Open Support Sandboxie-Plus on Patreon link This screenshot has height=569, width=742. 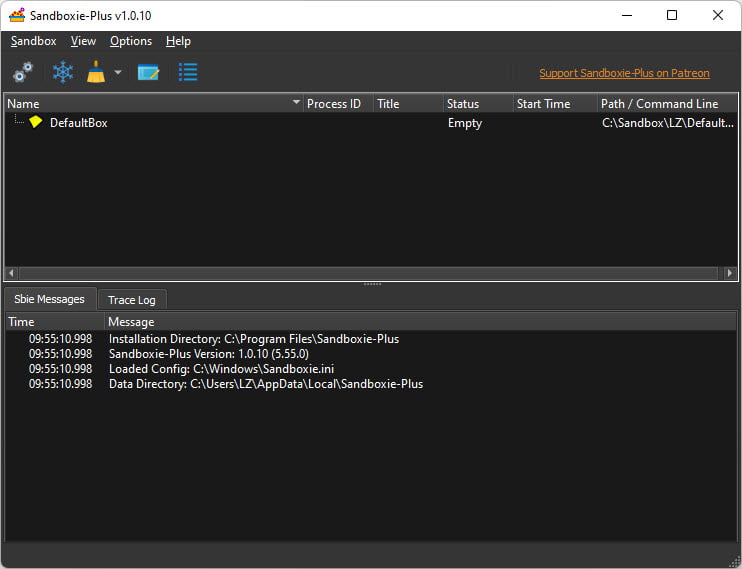(624, 73)
